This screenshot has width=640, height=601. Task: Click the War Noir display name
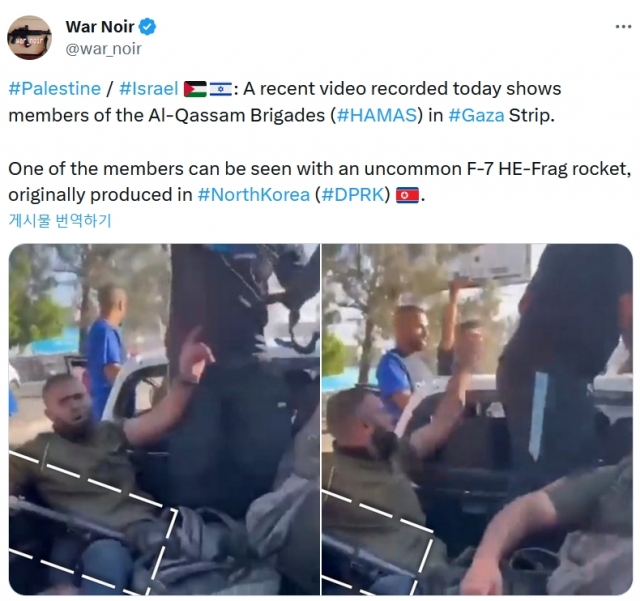tap(100, 27)
